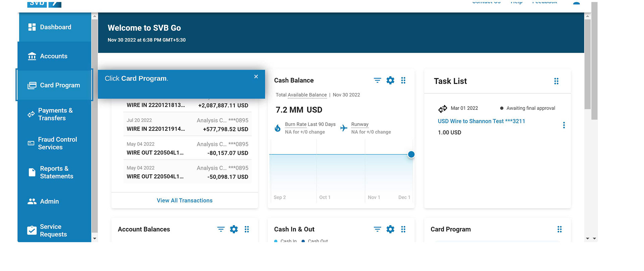644x271 pixels.
Task: Toggle Cash In legend series
Action: tap(285, 240)
